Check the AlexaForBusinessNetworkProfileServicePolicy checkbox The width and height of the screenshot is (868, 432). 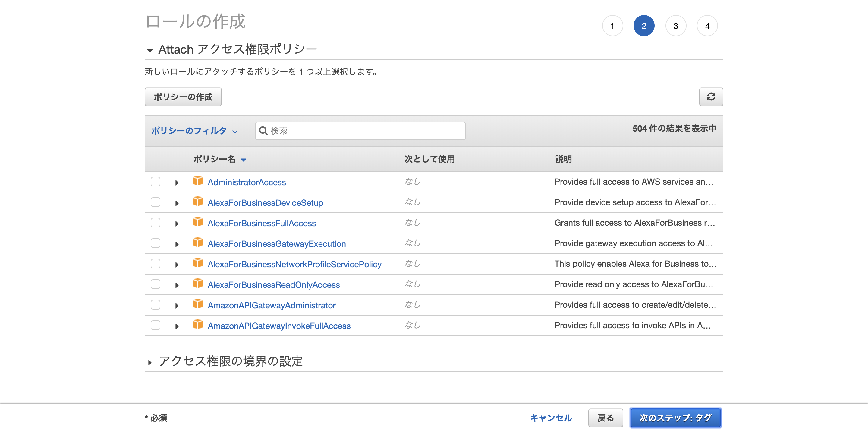(x=155, y=264)
